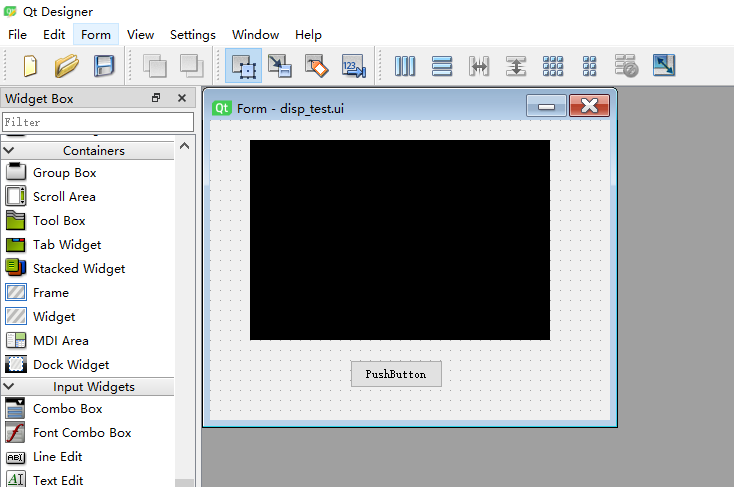
Task: Select Frame widget item
Action: (88, 293)
